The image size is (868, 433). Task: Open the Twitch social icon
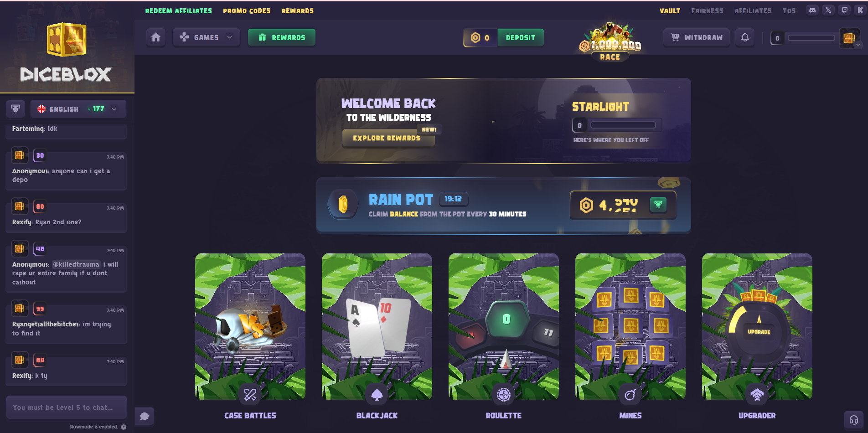[844, 10]
